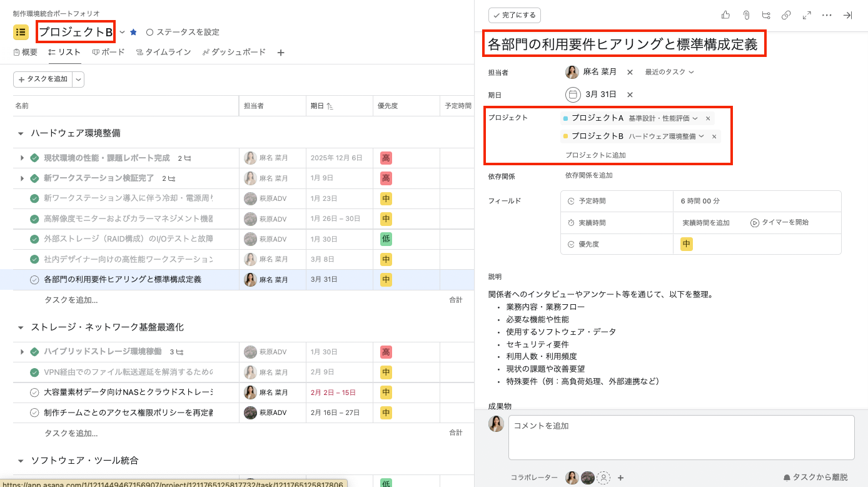Click the プロジェクトに追加 link
This screenshot has width=868, height=487.
595,155
